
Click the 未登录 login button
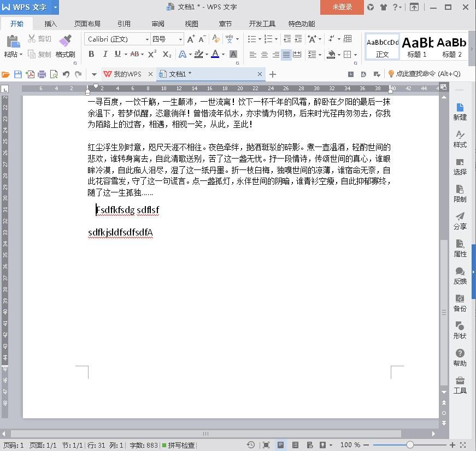click(342, 7)
